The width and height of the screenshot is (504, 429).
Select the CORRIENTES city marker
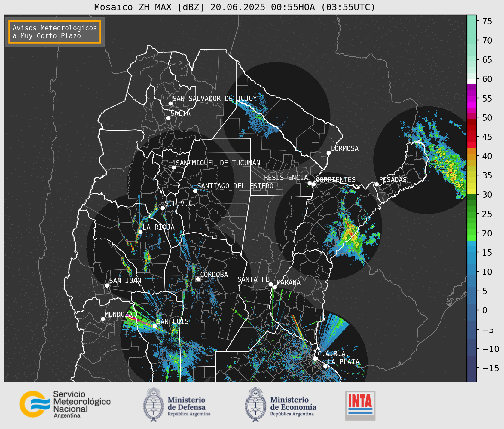click(x=313, y=184)
